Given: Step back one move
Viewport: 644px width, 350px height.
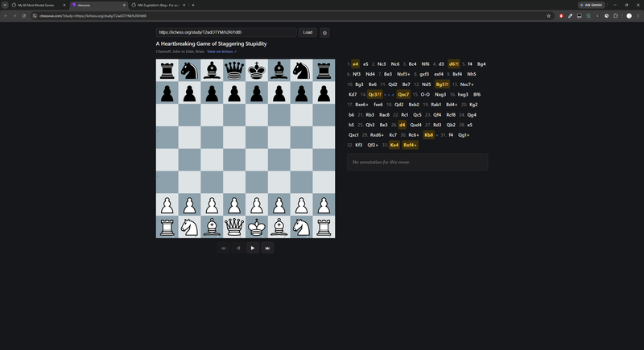Looking at the screenshot, I should [238, 248].
